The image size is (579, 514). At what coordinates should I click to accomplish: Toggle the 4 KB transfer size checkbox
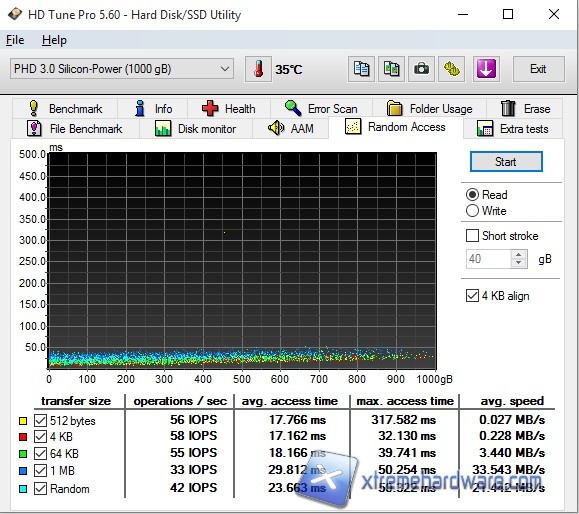[40, 436]
